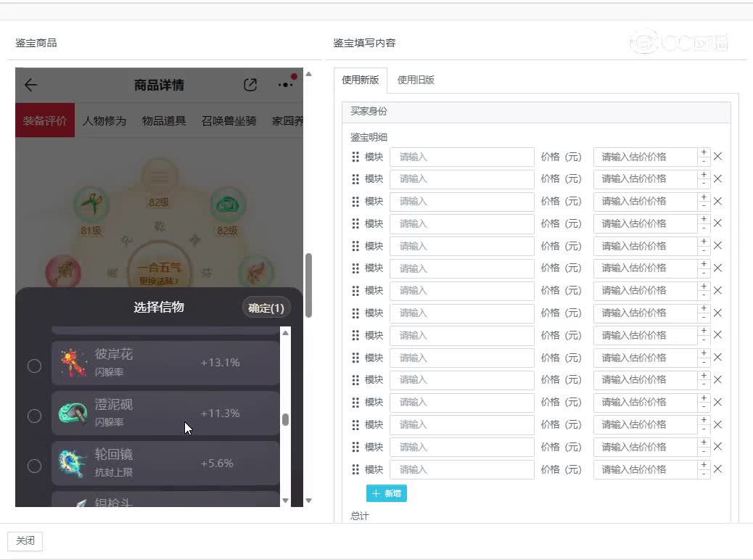Go back with the arrow in 商品详情 header
The width and height of the screenshot is (753, 560).
point(30,85)
